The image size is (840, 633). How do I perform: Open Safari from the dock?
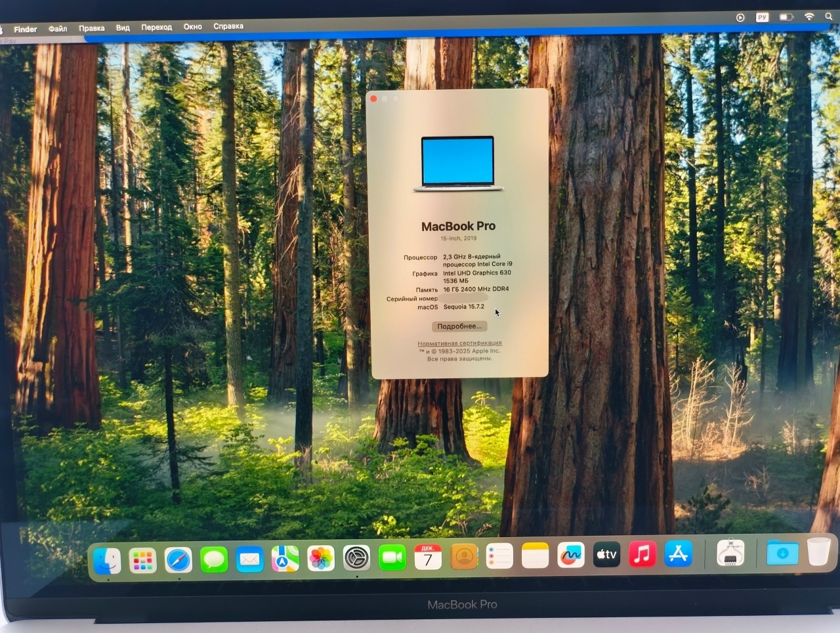178,560
